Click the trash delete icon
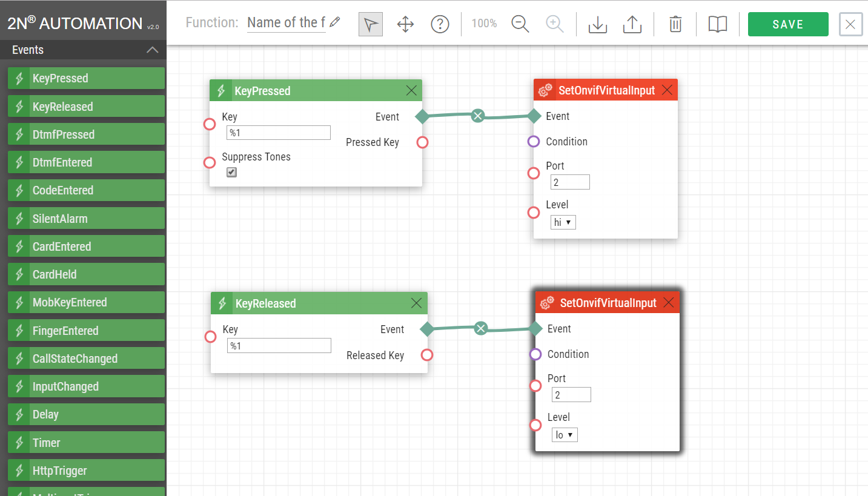868x496 pixels. click(x=675, y=24)
